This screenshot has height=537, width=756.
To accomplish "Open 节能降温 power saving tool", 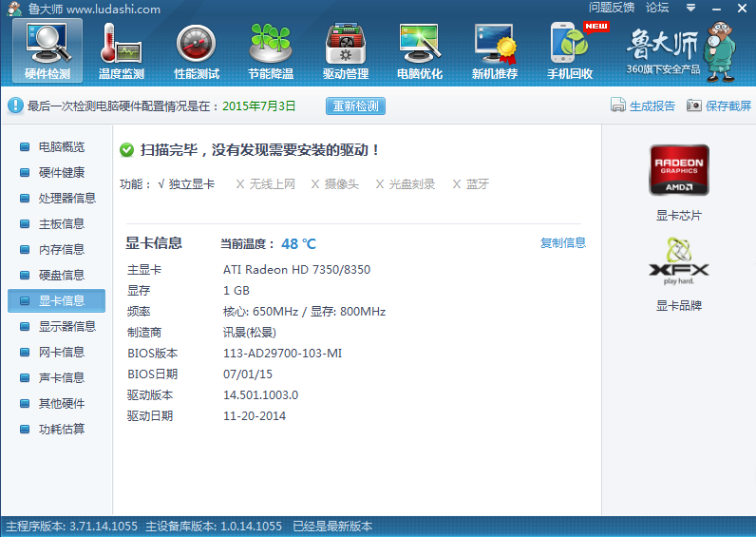I will coord(271,50).
